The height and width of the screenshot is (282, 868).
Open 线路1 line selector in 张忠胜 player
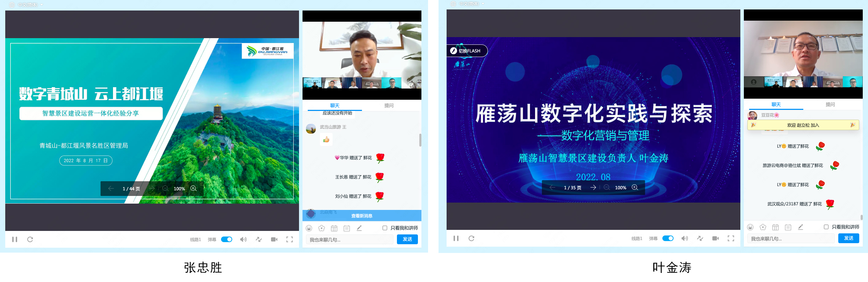pos(195,240)
